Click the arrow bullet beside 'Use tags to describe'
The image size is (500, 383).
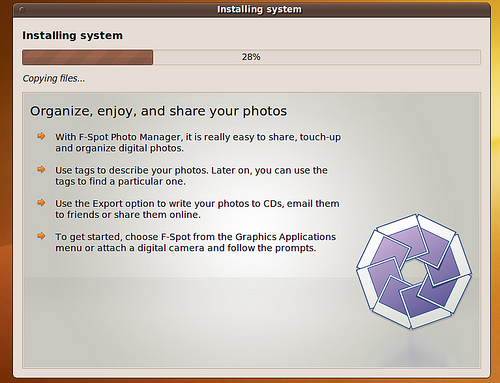41,169
